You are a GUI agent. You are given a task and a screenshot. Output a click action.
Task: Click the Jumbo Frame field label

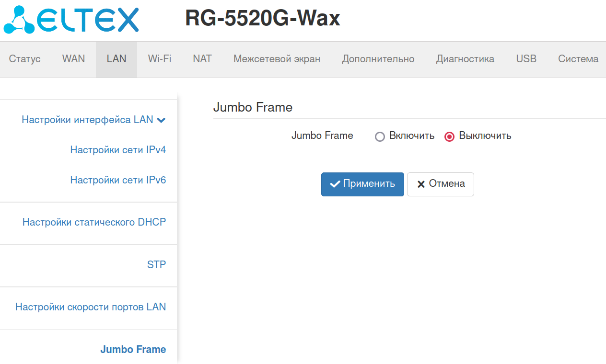pos(322,136)
